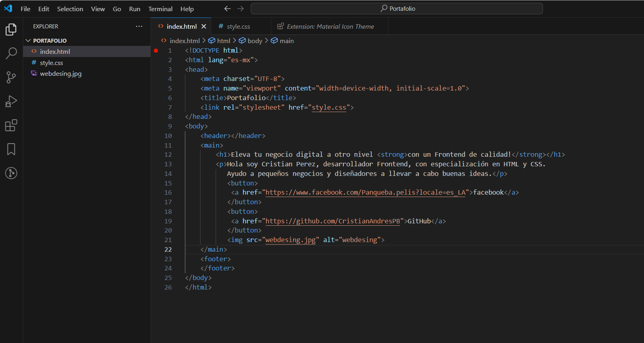Screen dimensions: 644x343
Task: Click the </head> closing tag on line 8
Action: (x=198, y=116)
